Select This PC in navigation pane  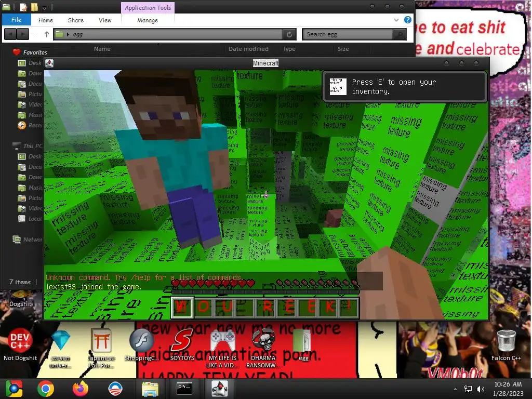pyautogui.click(x=27, y=146)
